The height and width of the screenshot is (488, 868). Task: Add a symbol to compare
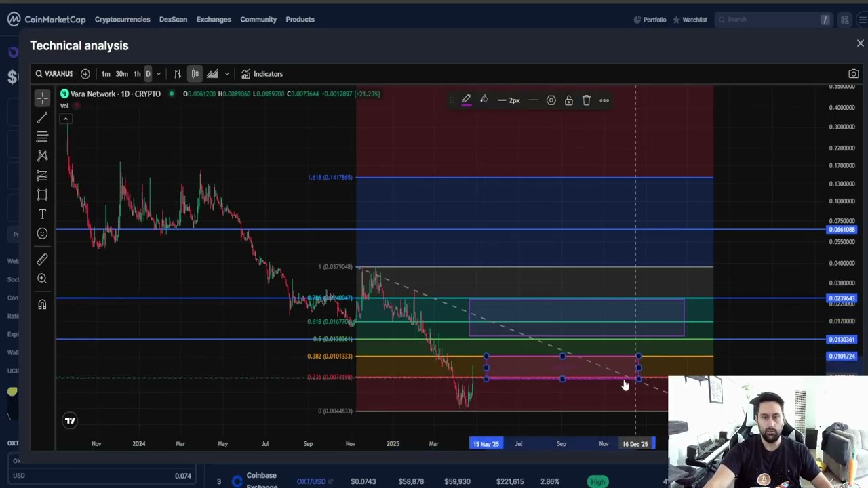point(85,74)
